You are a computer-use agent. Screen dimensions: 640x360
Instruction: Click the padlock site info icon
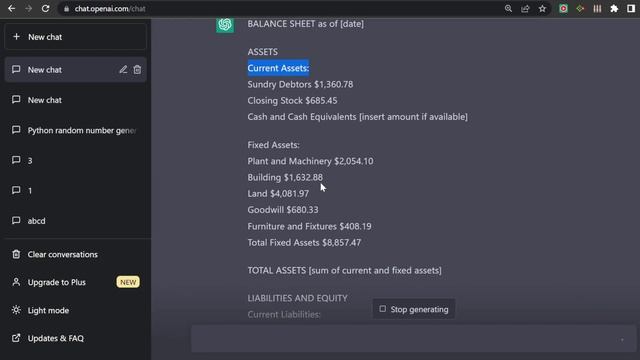[x=66, y=9]
